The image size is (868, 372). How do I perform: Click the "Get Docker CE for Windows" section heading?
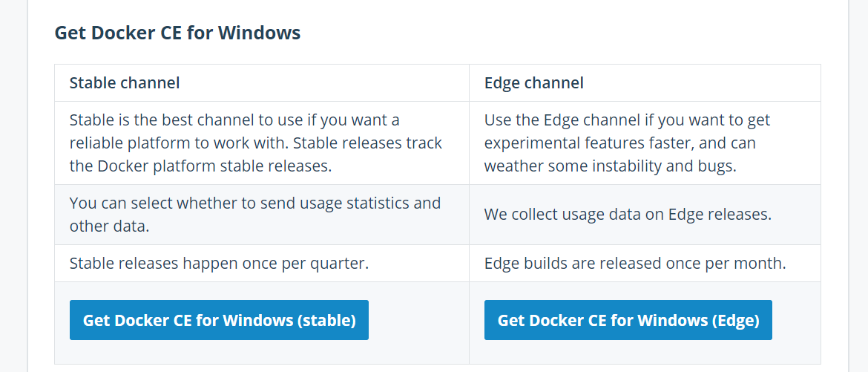pyautogui.click(x=177, y=33)
